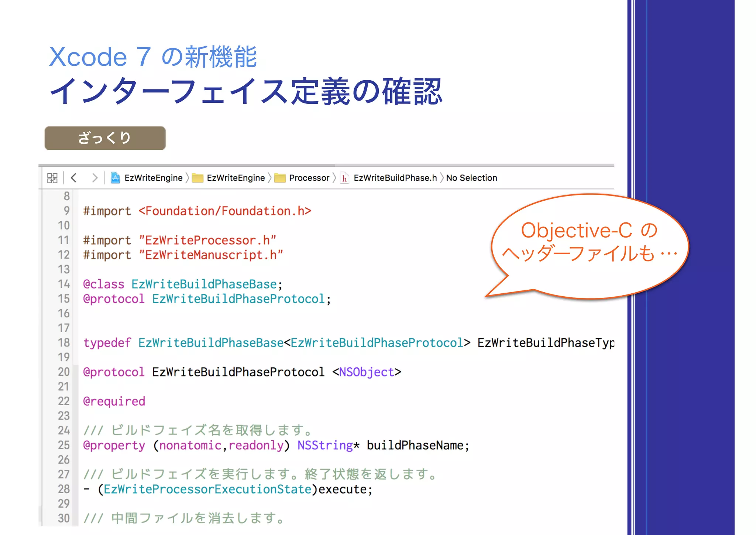Click the Processor folder icon
This screenshot has height=535, width=756.
coord(280,178)
